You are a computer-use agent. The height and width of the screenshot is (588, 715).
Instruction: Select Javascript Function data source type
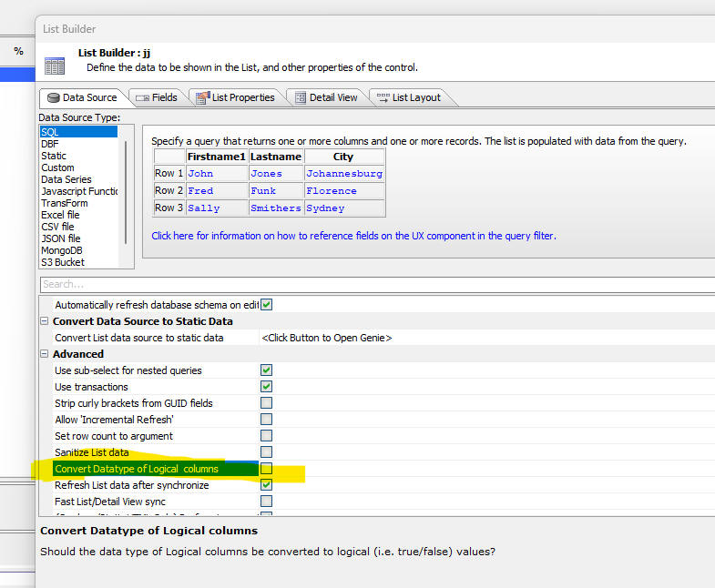(78, 191)
